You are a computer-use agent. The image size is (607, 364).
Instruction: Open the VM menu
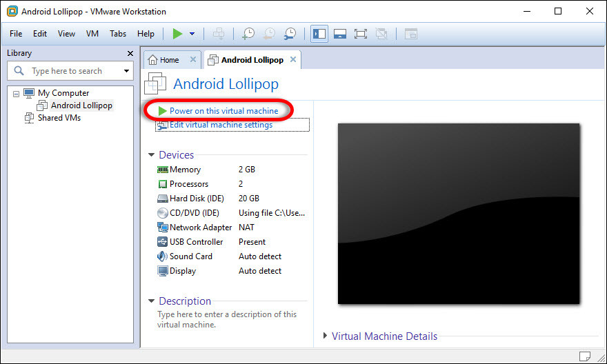[x=92, y=34]
